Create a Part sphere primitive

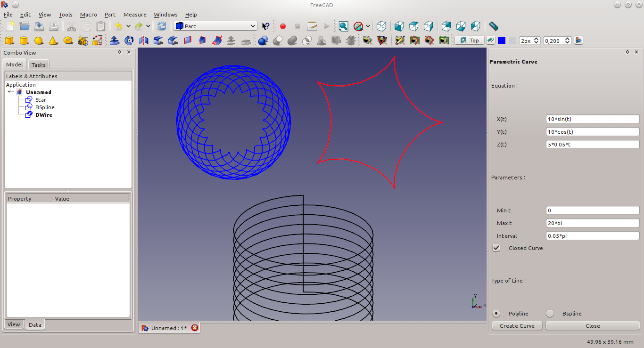click(x=39, y=40)
